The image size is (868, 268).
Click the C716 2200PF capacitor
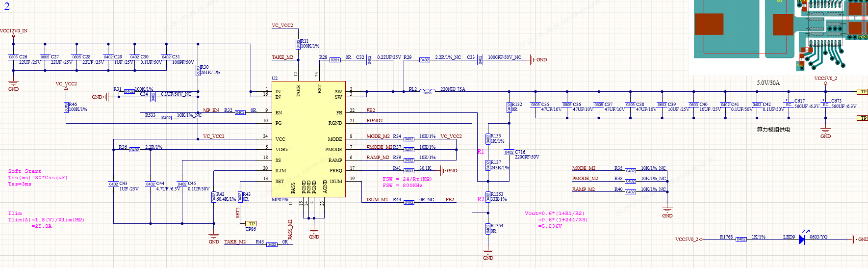pos(509,152)
